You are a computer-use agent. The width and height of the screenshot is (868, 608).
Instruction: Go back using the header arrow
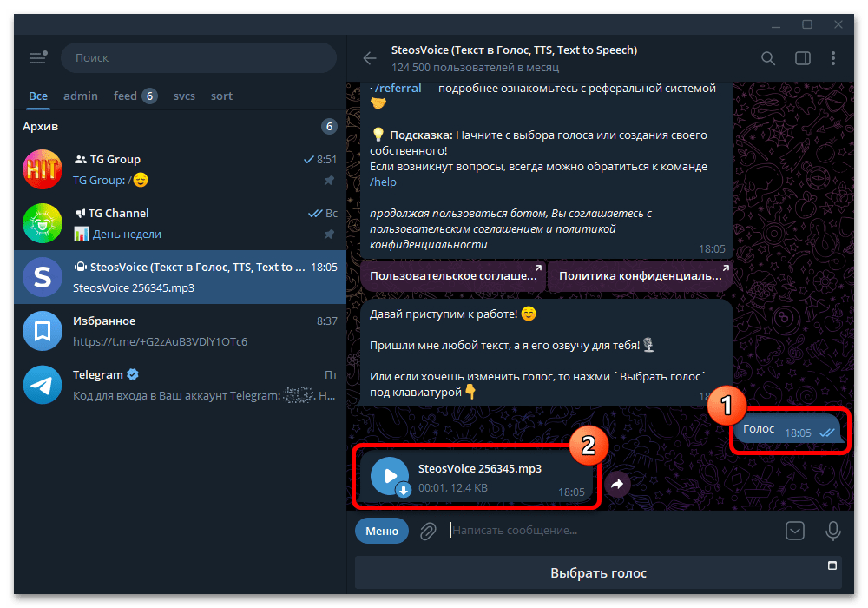pyautogui.click(x=370, y=58)
